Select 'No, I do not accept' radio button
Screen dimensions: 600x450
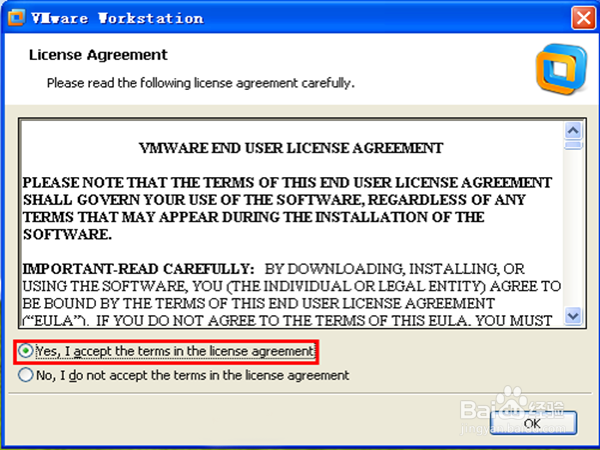tap(26, 375)
